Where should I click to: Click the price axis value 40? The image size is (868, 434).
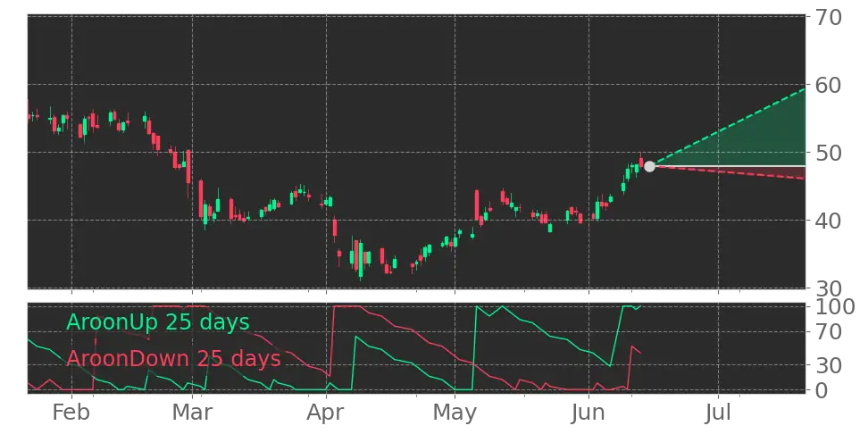(x=828, y=221)
